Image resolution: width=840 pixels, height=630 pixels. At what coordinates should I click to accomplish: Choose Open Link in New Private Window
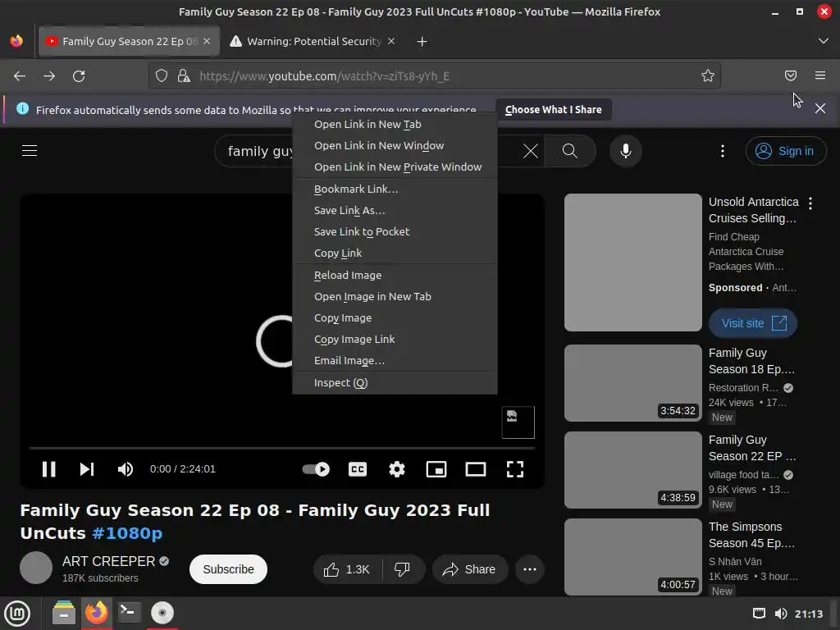[x=395, y=167]
